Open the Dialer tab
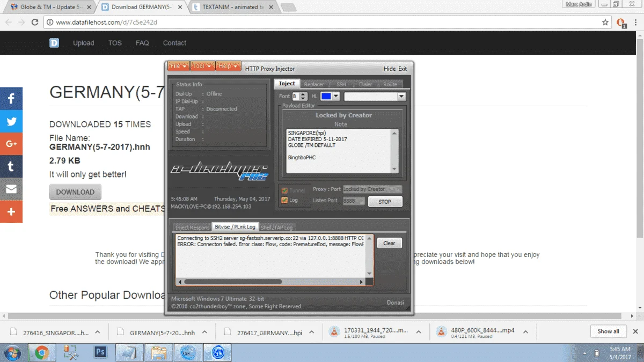This screenshot has height=362, width=644. (365, 84)
